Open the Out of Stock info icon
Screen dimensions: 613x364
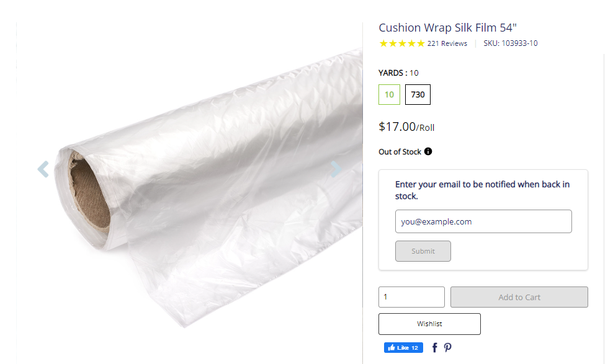tap(428, 151)
